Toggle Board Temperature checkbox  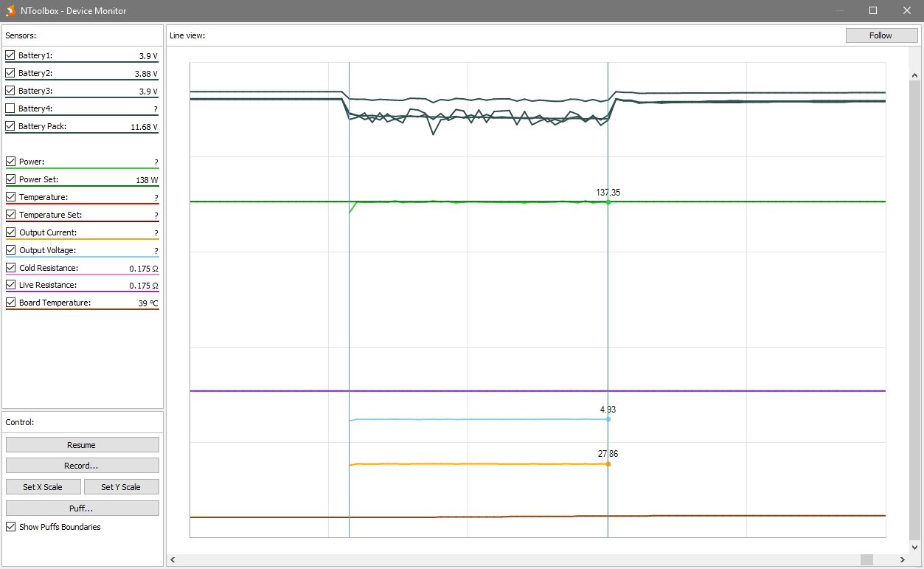(10, 303)
